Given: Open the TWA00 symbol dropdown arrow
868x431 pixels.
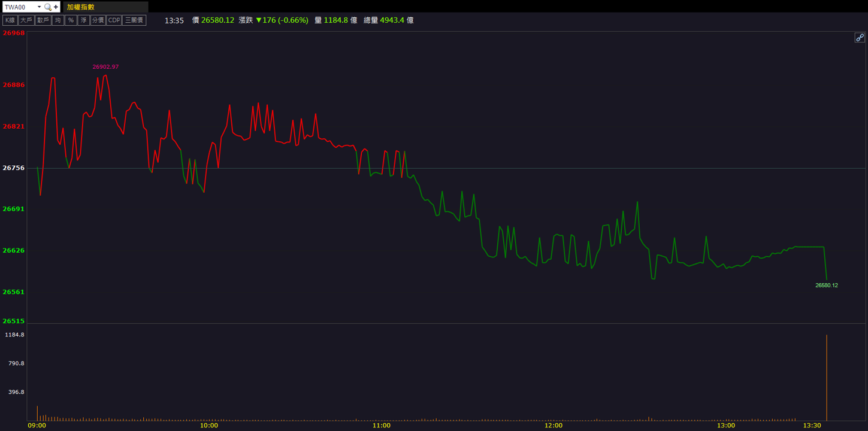Looking at the screenshot, I should [39, 7].
